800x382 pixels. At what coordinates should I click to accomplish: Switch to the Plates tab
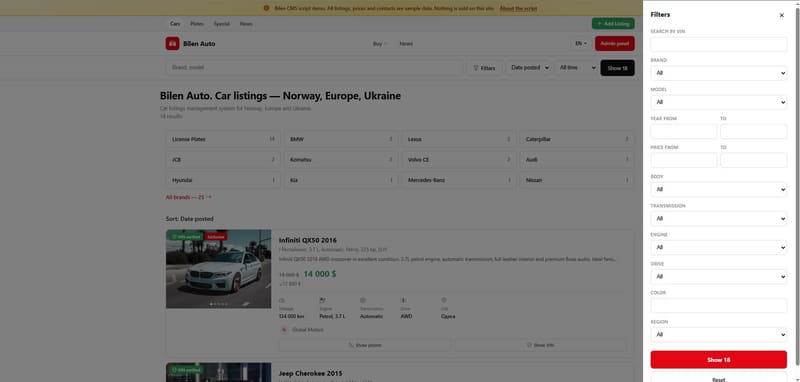click(196, 24)
